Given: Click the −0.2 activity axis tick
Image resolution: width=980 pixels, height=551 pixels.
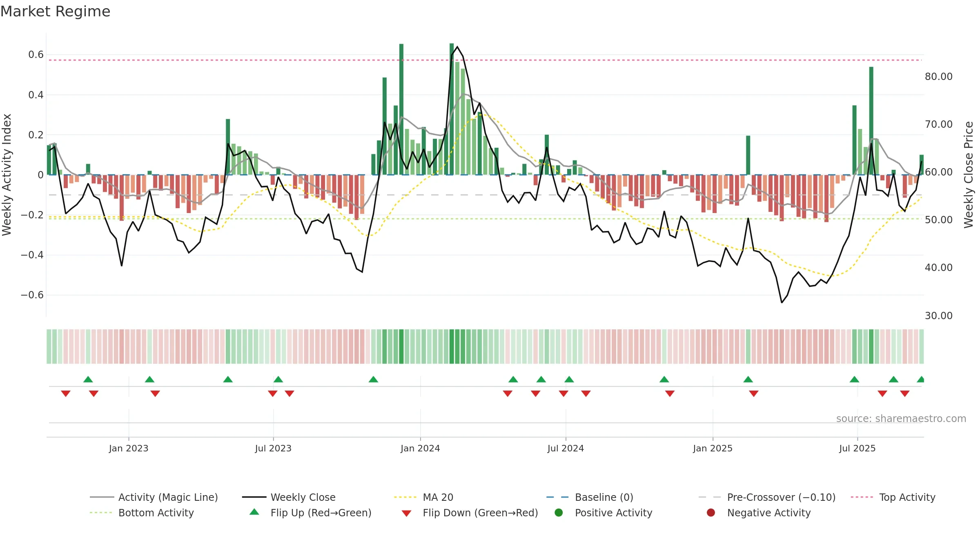Looking at the screenshot, I should point(32,215).
